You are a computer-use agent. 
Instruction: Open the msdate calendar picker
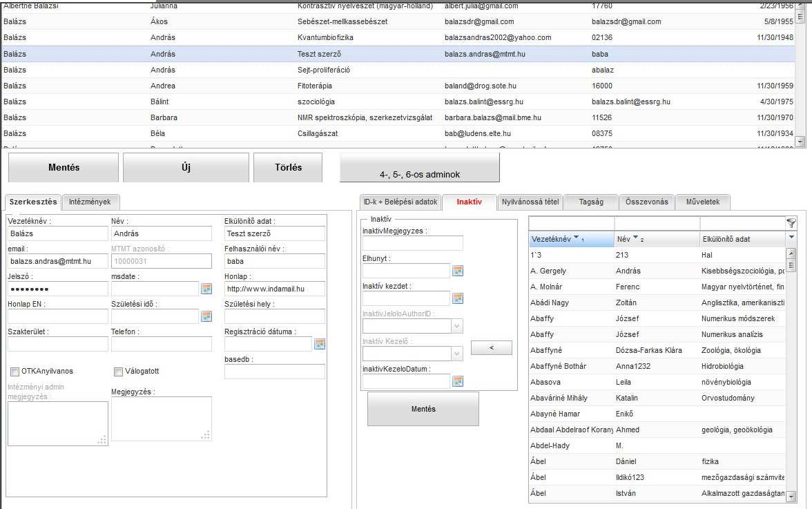[x=206, y=289]
